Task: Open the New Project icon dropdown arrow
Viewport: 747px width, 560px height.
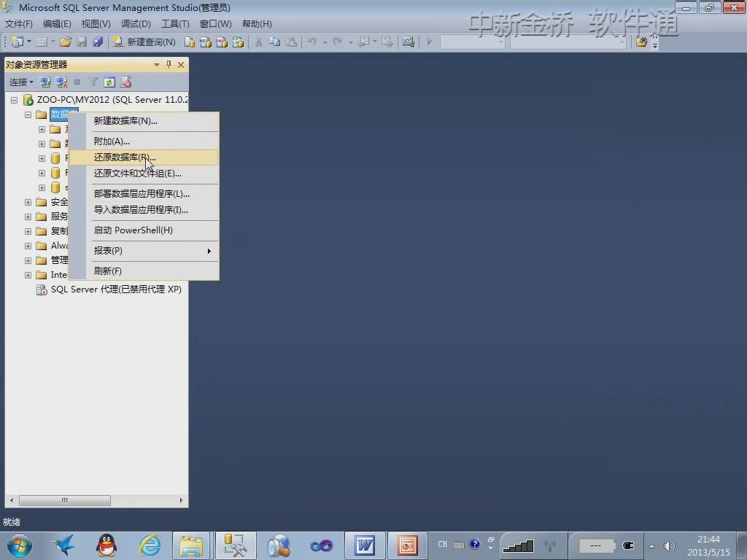Action: (29, 42)
